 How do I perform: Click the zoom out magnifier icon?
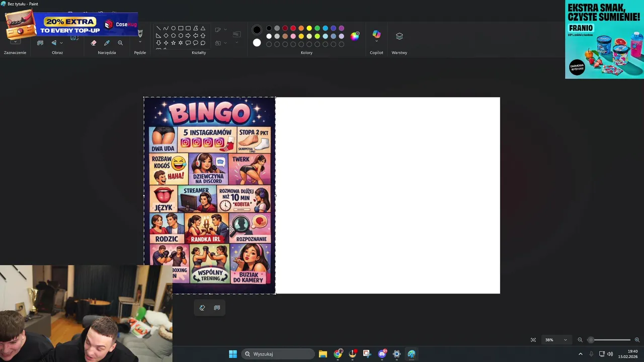pos(580,340)
